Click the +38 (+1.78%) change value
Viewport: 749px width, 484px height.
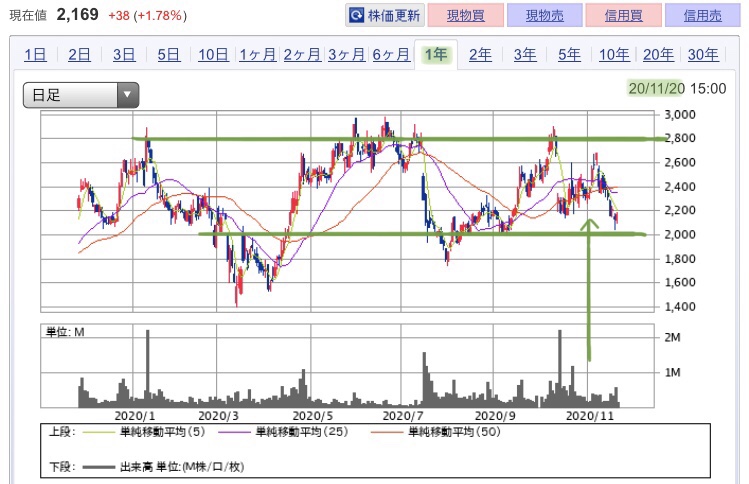(x=148, y=16)
